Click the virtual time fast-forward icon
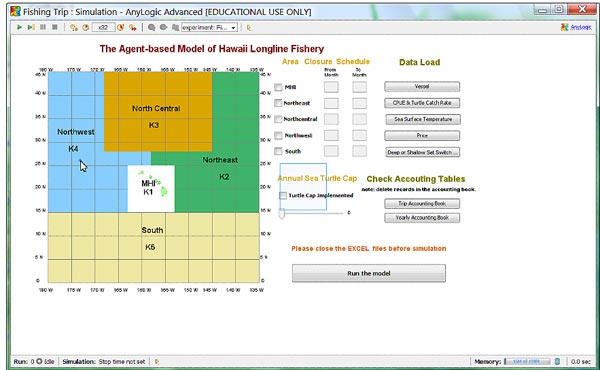Image resolution: width=600 pixels, height=370 pixels. point(133,28)
